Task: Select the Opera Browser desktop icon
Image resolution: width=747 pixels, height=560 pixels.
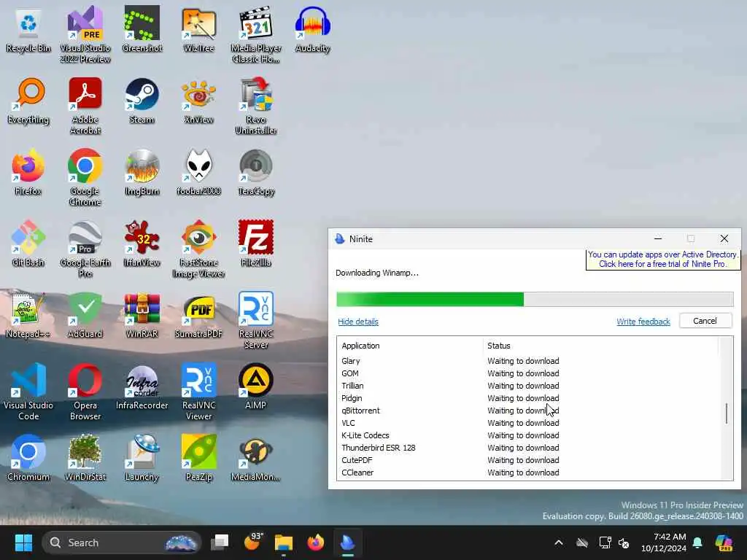Action: point(85,392)
